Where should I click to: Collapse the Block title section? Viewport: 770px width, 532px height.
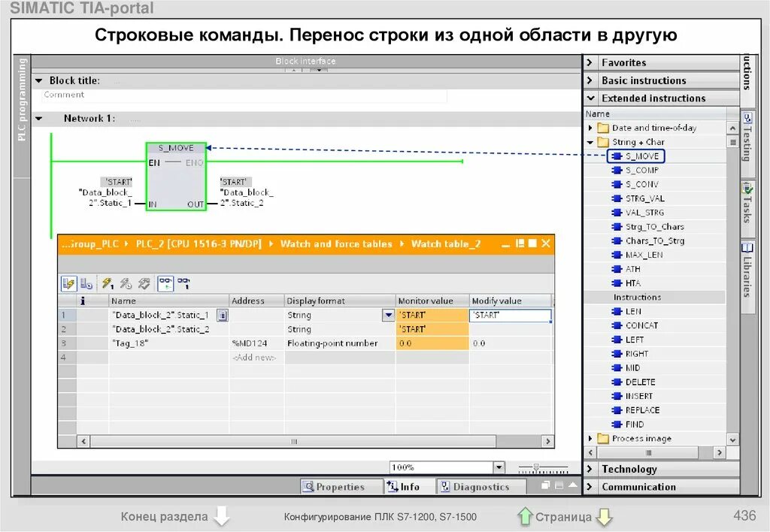[x=39, y=80]
